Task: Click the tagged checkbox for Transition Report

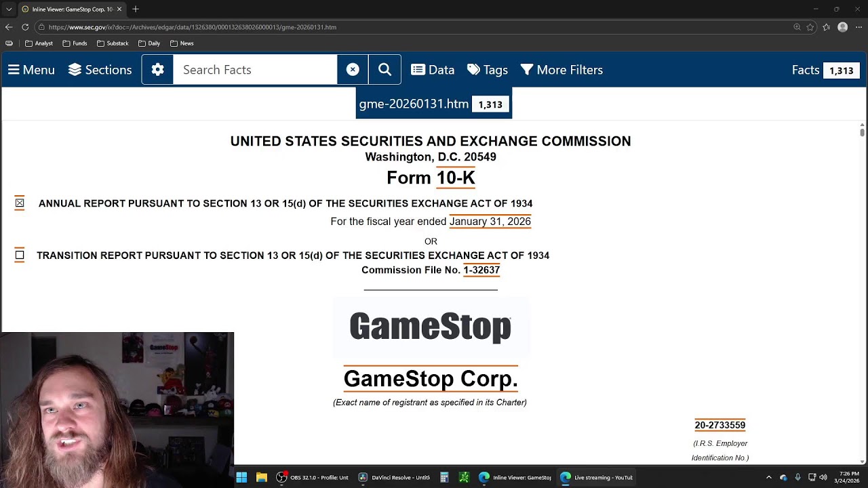Action: [x=20, y=255]
